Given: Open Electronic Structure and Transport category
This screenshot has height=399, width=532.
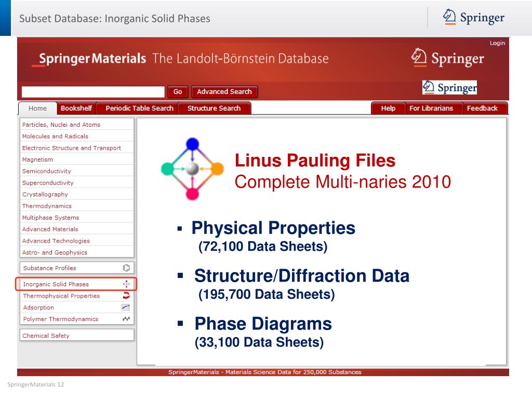Looking at the screenshot, I should (x=77, y=148).
